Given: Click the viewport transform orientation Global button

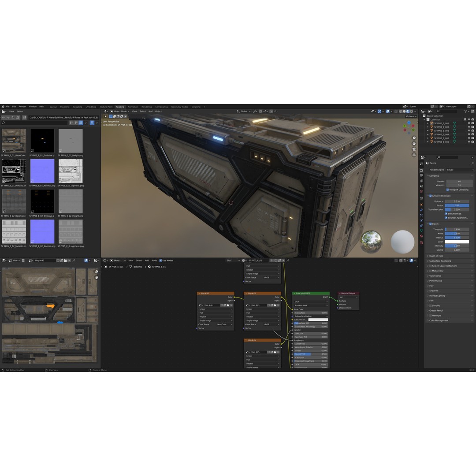Looking at the screenshot, I should point(244,112).
